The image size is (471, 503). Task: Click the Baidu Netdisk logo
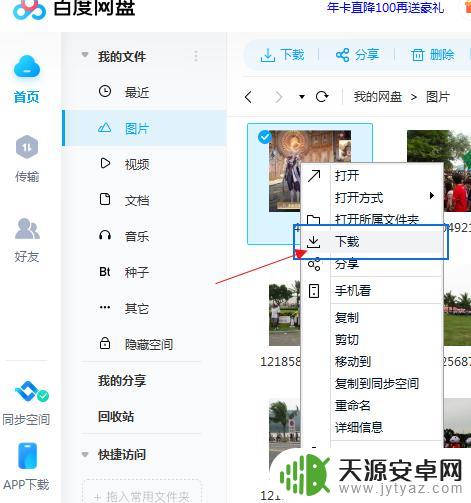pyautogui.click(x=29, y=9)
